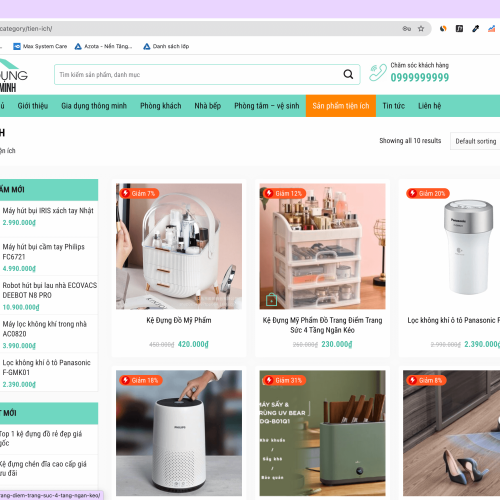The height and width of the screenshot is (500, 500).
Task: Open the Max System Care bookmark
Action: click(x=40, y=46)
